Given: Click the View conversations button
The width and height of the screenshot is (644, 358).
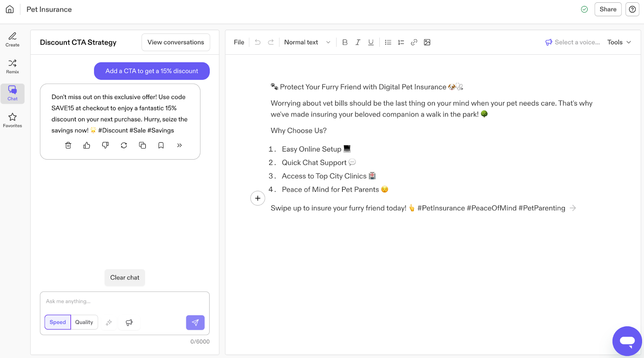Looking at the screenshot, I should point(175,42).
